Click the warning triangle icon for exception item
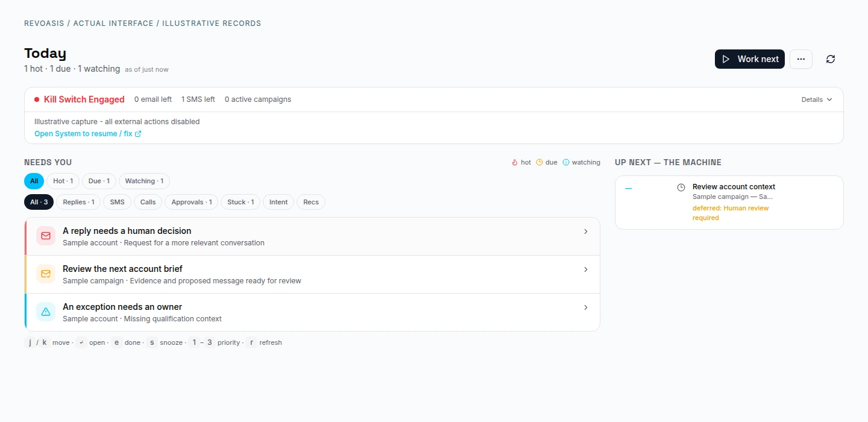The height and width of the screenshot is (422, 868). click(46, 312)
